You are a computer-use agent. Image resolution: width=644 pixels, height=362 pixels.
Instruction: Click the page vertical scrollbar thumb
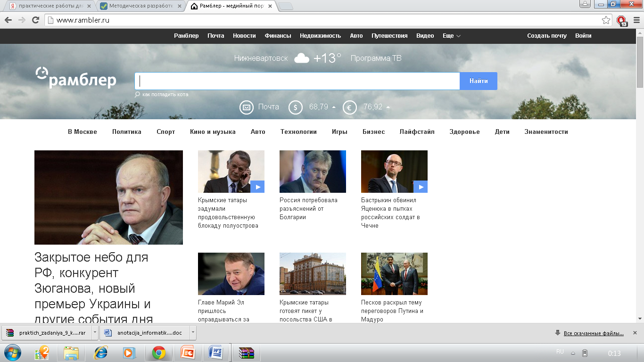640,63
